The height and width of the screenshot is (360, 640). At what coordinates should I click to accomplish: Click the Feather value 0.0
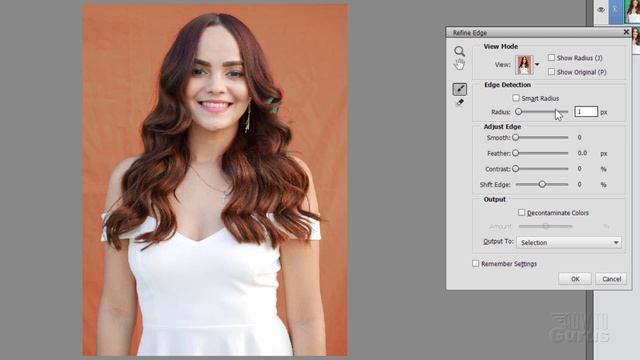[x=582, y=153]
